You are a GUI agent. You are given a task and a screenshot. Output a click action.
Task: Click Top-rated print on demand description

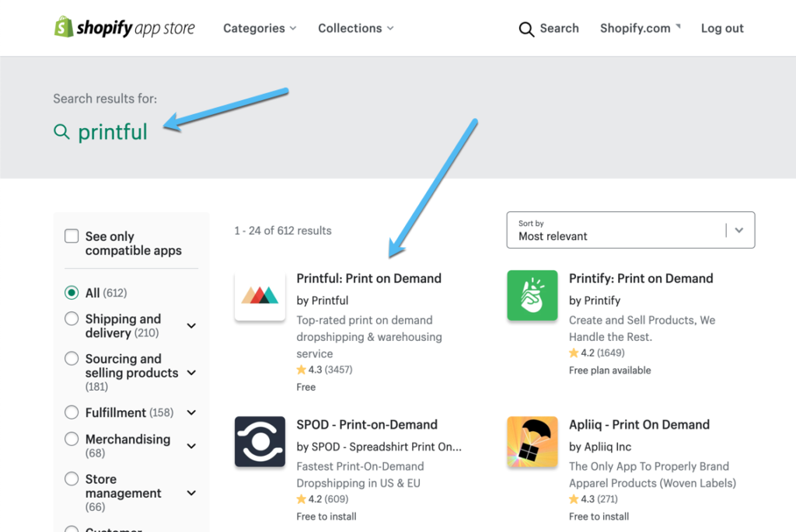tap(369, 337)
